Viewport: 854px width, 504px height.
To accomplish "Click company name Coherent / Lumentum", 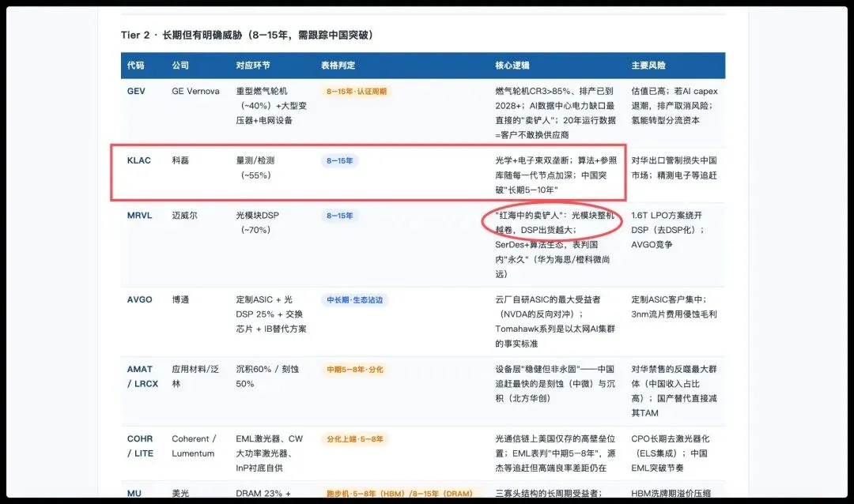I will click(x=194, y=446).
